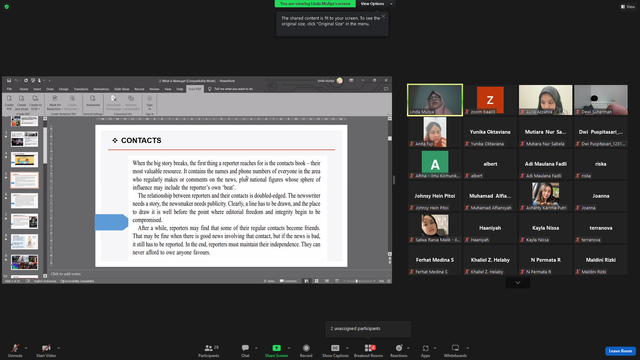Open the Animations ribbon tab
The image size is (640, 360).
101,89
